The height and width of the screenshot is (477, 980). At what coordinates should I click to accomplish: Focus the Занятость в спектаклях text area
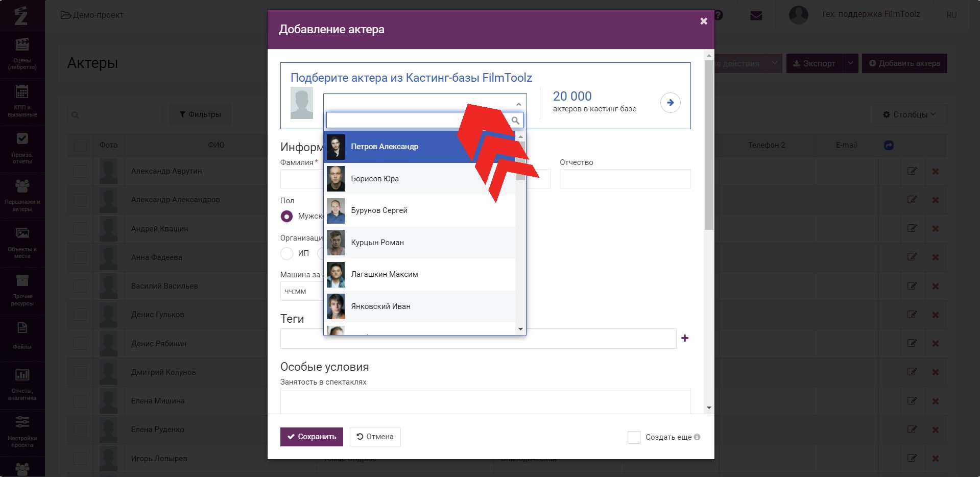[485, 401]
